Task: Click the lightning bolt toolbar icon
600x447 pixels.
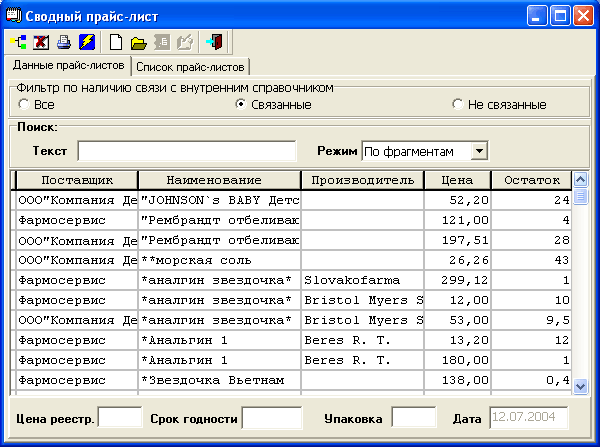Action: click(86, 42)
